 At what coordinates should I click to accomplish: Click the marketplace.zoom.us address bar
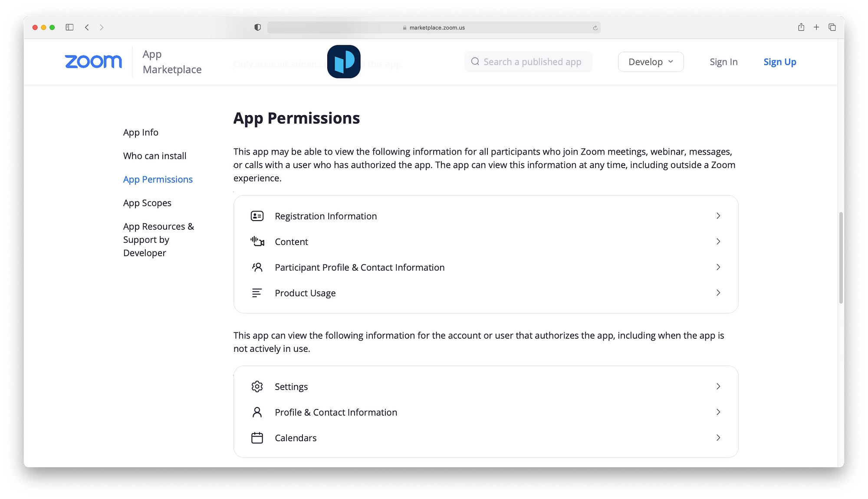(434, 27)
